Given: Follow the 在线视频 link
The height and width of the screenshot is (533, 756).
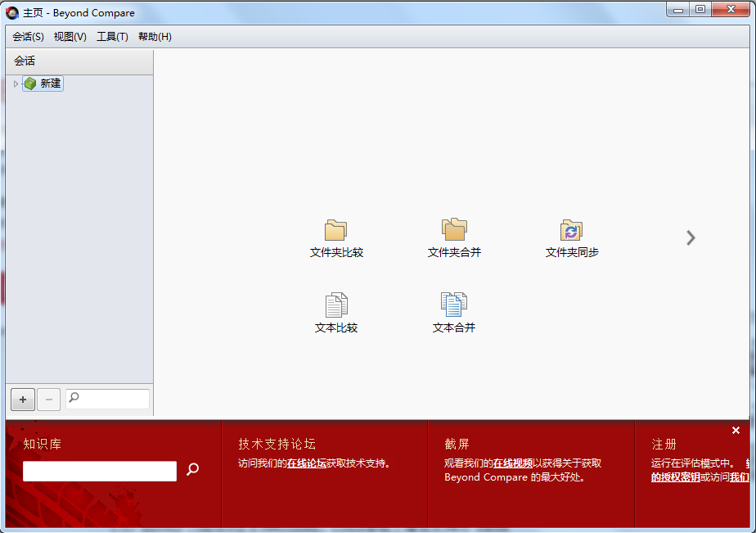Looking at the screenshot, I should click(x=512, y=463).
